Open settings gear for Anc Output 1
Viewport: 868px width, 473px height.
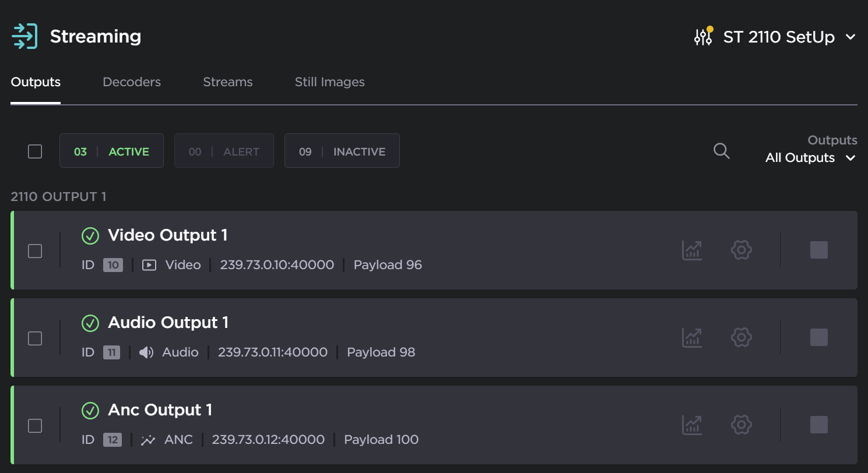pos(741,425)
